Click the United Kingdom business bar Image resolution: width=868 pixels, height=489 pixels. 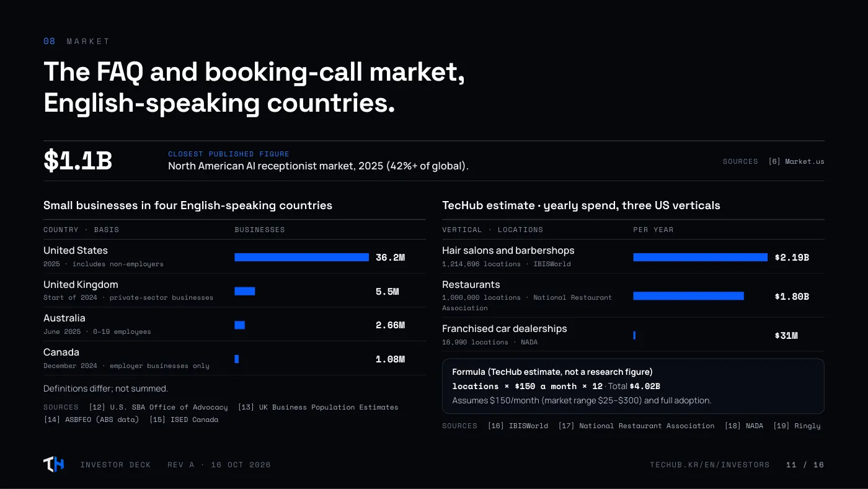245,292
